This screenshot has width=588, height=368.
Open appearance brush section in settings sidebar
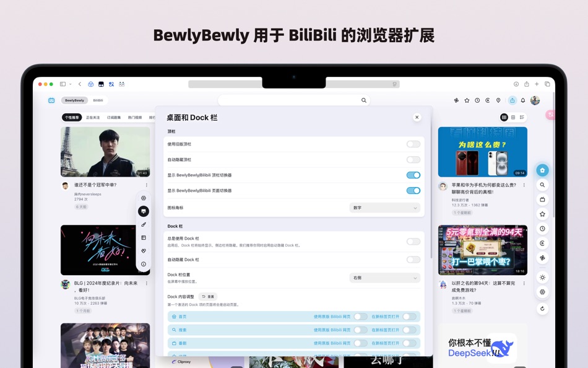point(144,224)
